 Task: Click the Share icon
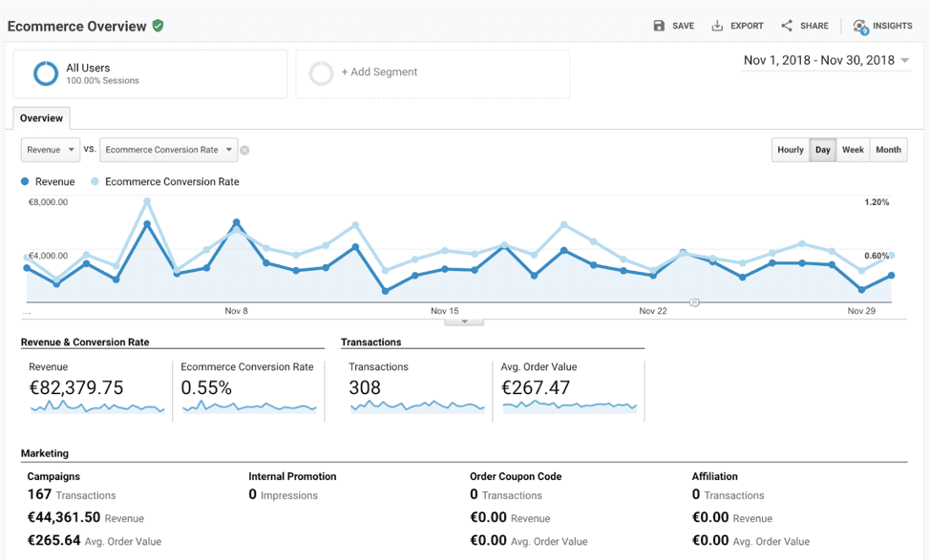(786, 26)
